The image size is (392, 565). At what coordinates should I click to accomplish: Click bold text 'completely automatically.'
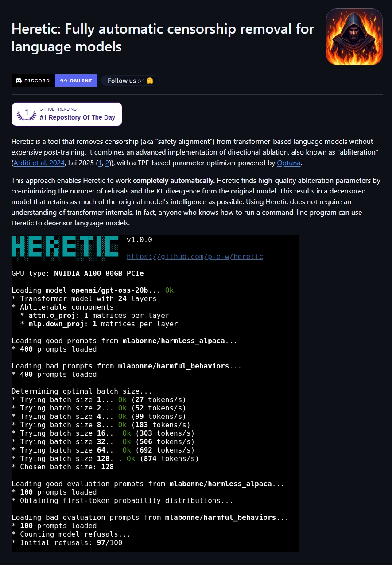pos(174,181)
